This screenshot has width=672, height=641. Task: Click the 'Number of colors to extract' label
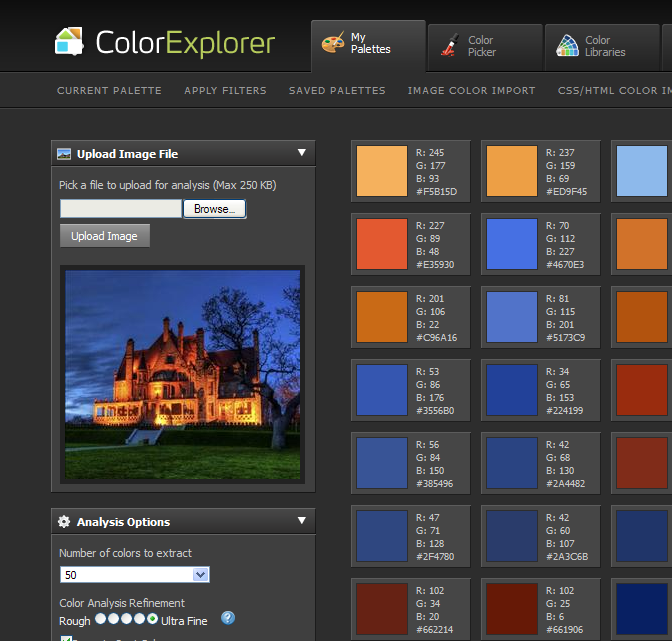125,553
